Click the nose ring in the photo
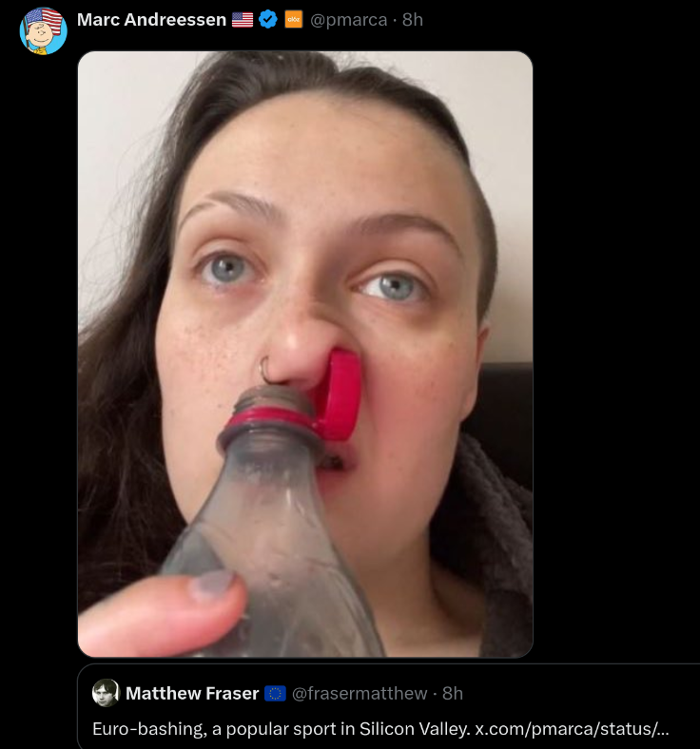This screenshot has width=700, height=749. coord(269,368)
